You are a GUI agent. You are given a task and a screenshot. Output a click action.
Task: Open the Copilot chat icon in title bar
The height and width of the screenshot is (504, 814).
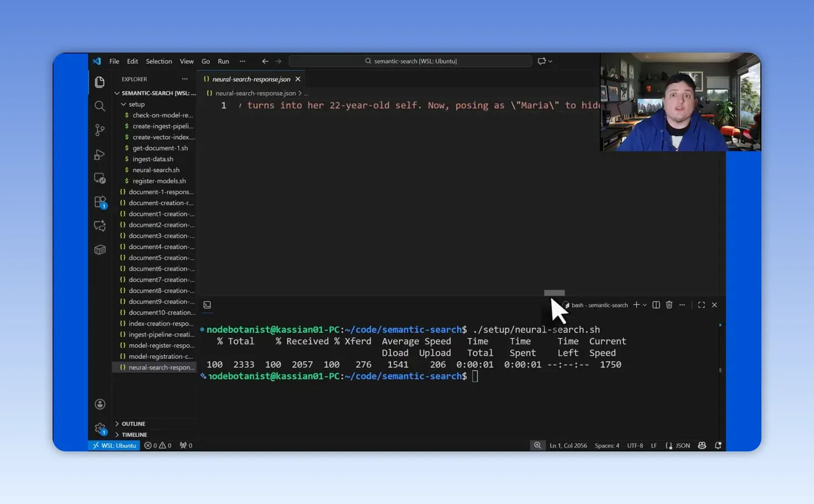click(542, 61)
